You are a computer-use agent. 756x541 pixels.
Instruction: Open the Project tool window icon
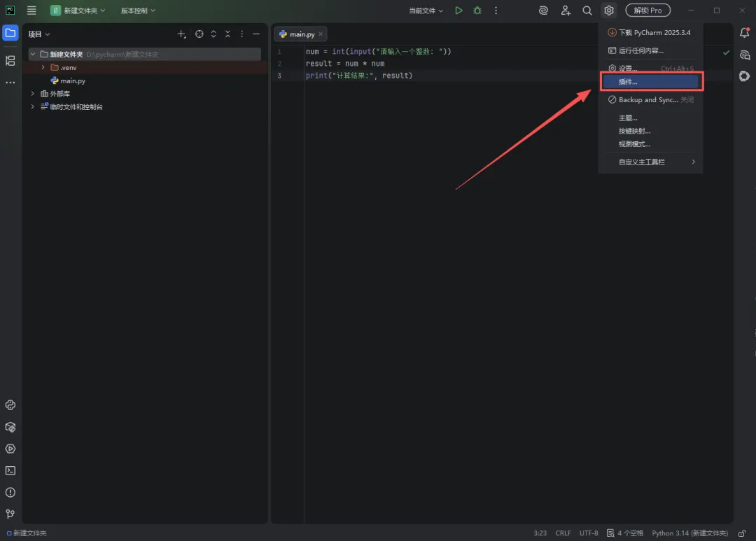pos(10,34)
